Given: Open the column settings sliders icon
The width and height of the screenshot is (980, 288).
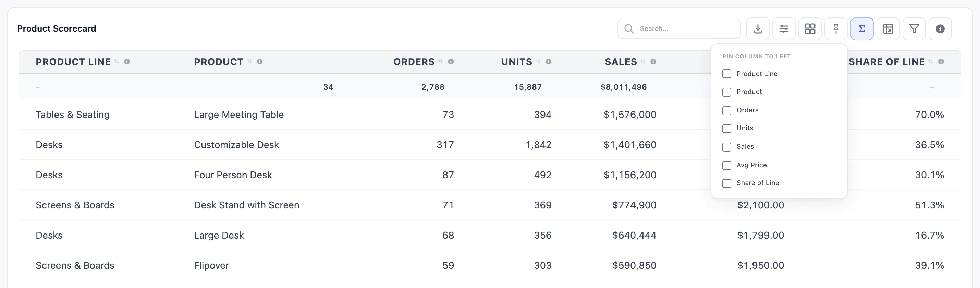Looking at the screenshot, I should [x=784, y=29].
